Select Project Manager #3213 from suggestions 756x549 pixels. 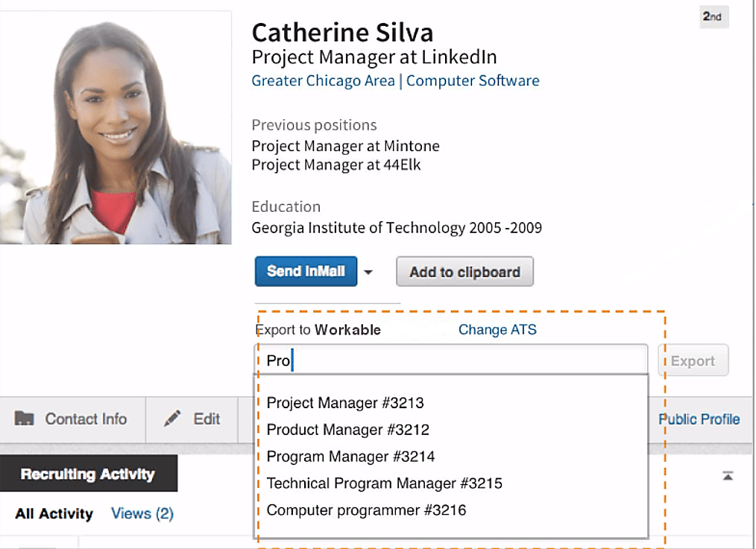345,402
